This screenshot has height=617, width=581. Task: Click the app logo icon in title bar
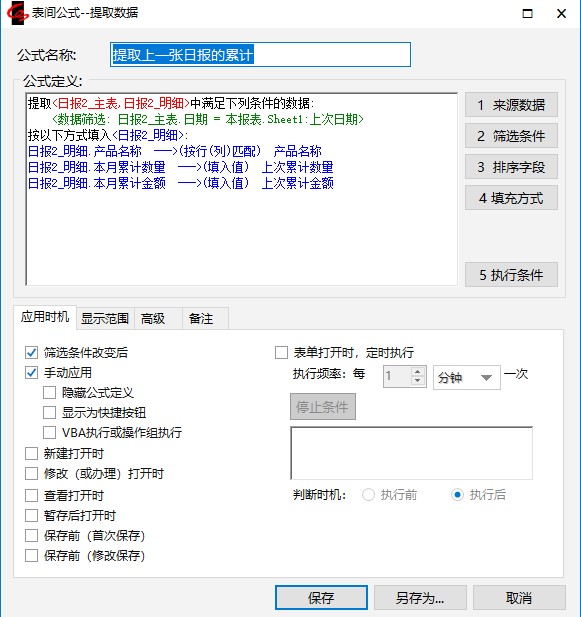pyautogui.click(x=17, y=13)
